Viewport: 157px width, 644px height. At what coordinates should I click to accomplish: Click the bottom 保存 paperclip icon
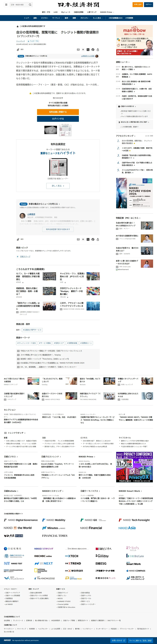click(18, 239)
